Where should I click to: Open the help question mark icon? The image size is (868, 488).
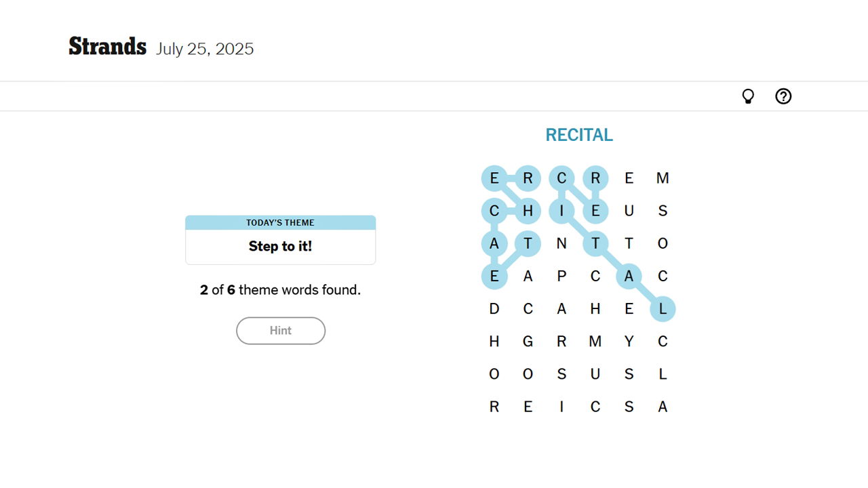[x=783, y=96]
